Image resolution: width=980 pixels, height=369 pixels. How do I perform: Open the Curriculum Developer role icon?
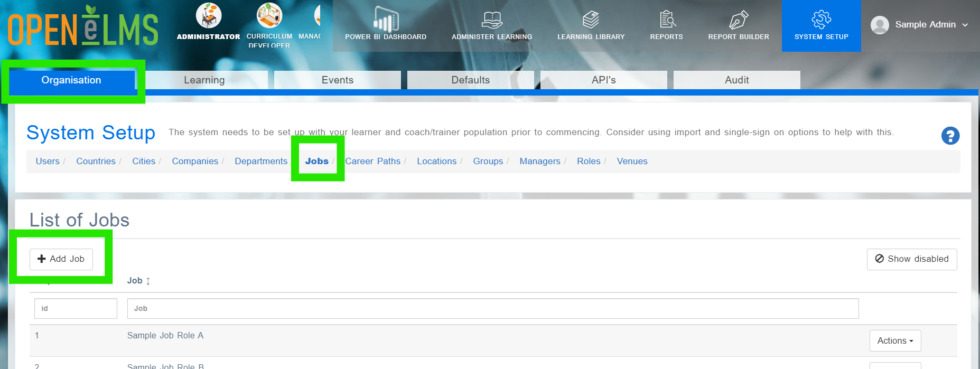269,15
